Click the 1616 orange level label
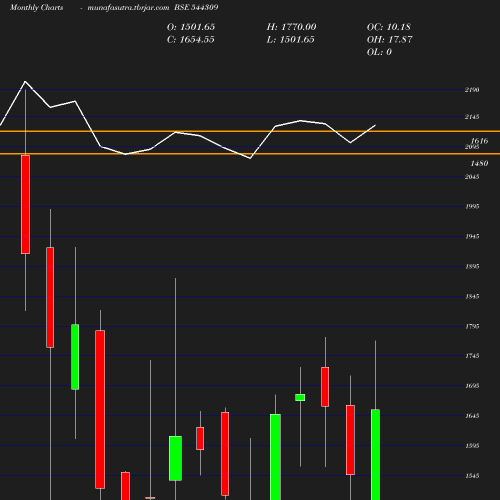The width and height of the screenshot is (500, 500). point(479,141)
